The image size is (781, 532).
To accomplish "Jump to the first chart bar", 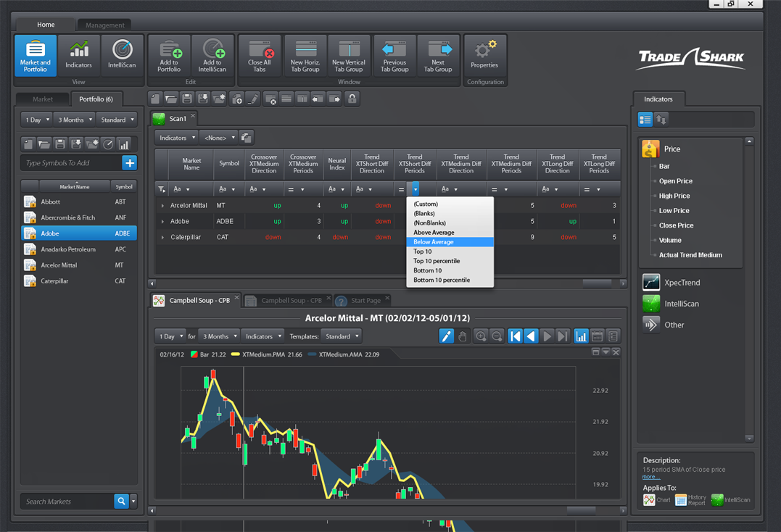I will 516,336.
